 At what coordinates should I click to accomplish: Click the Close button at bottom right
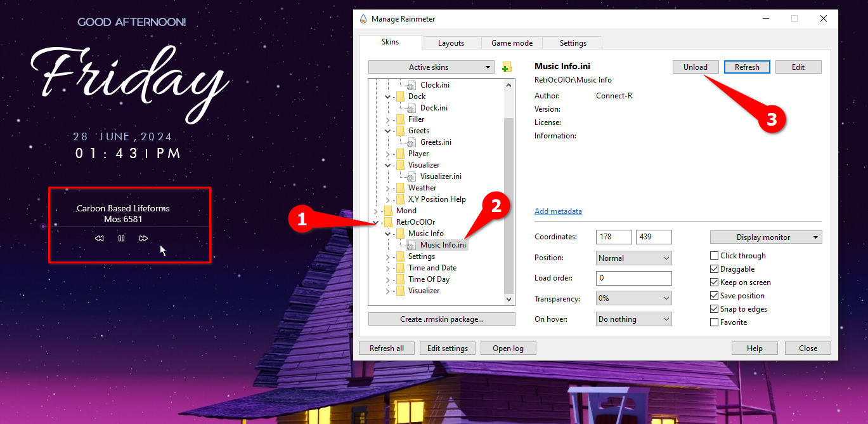(x=808, y=348)
